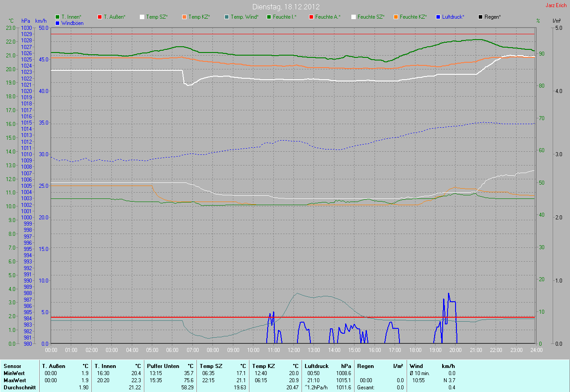Select the 'Luftdruck*' legend label
Image resolution: width=570 pixels, height=392 pixels.
click(453, 17)
